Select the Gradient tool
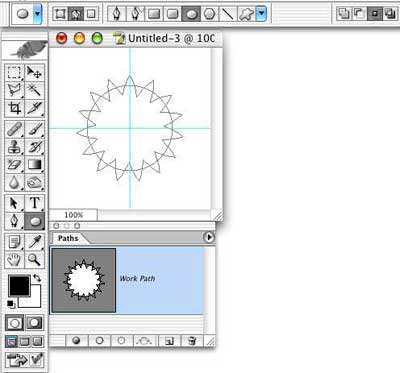 point(35,165)
